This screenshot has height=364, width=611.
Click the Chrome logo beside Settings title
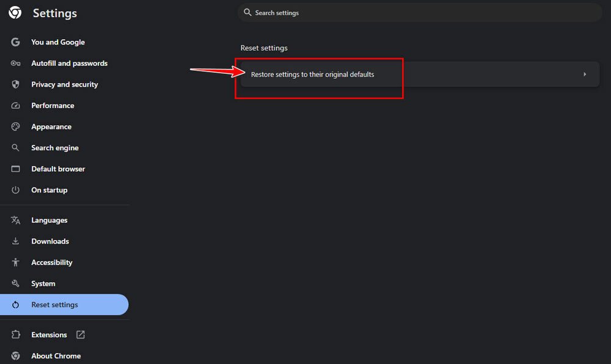pos(15,12)
